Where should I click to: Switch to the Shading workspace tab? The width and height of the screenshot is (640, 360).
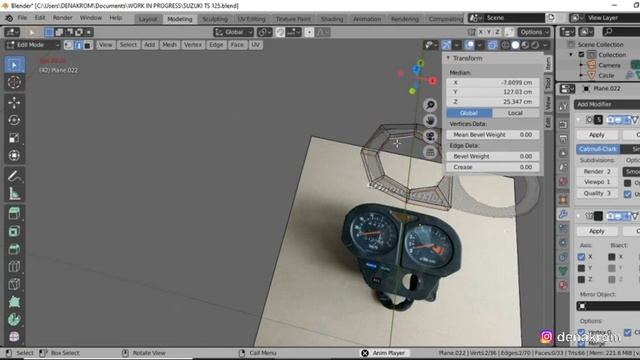(332, 19)
